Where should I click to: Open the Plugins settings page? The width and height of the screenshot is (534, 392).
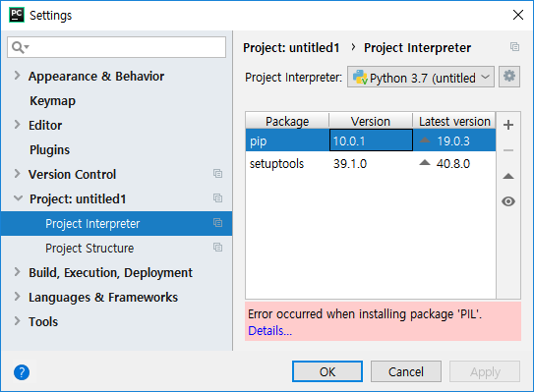click(49, 149)
